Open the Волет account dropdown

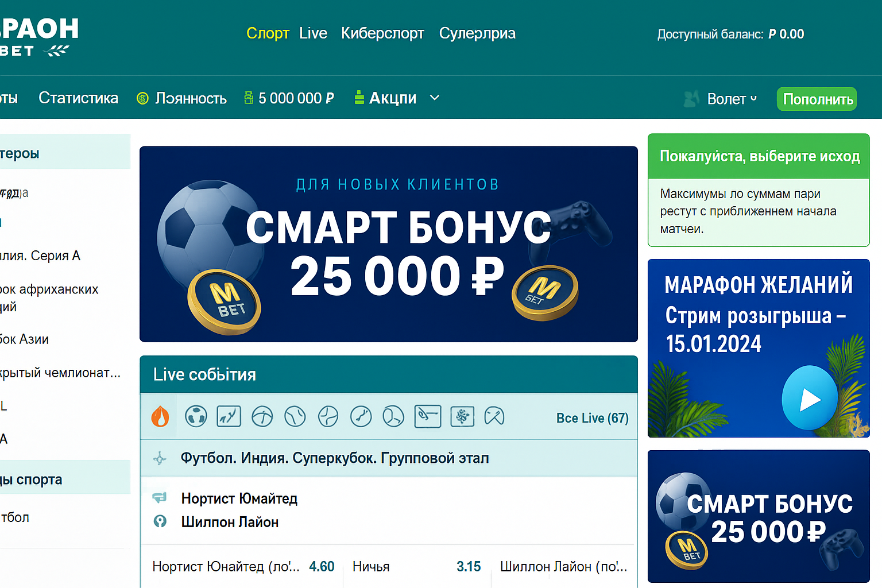[x=731, y=99]
